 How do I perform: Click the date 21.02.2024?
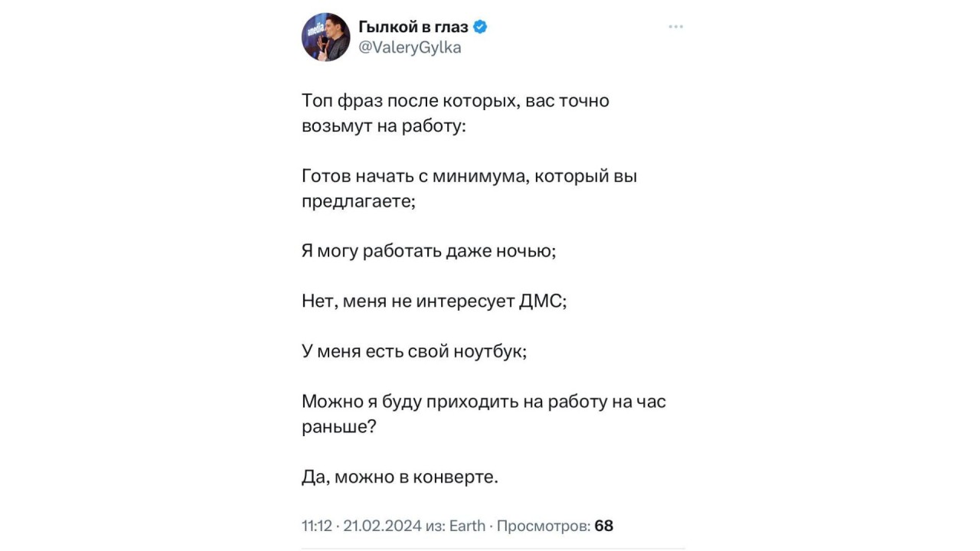(383, 526)
